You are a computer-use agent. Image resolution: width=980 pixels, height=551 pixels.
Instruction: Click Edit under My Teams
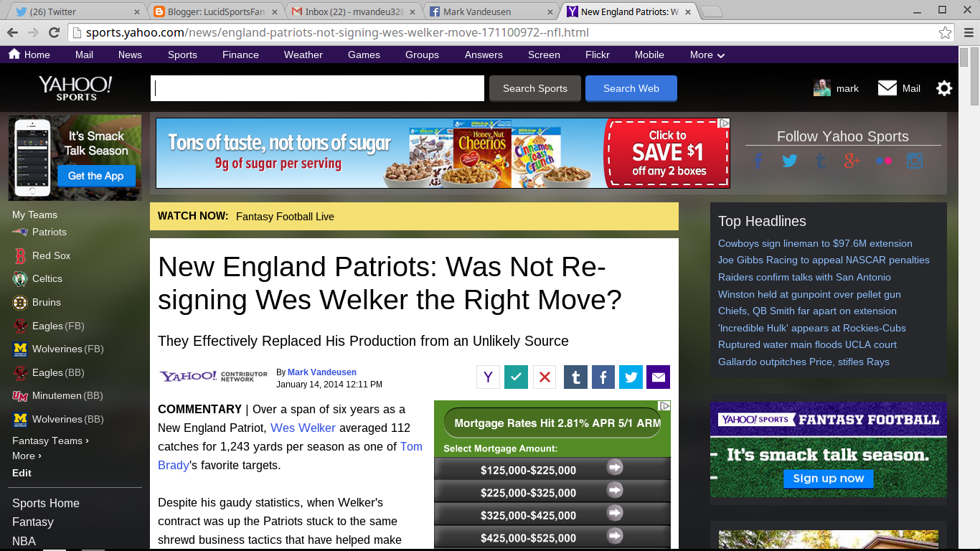[22, 473]
